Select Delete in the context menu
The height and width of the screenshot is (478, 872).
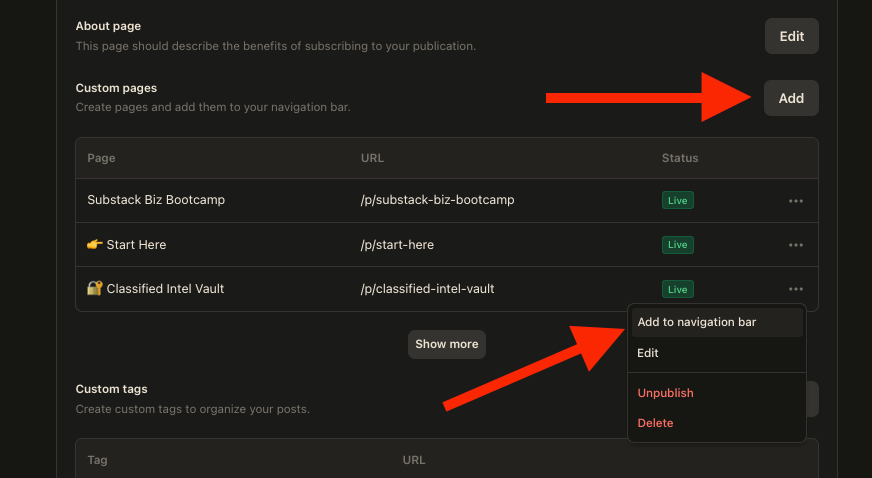click(717, 423)
